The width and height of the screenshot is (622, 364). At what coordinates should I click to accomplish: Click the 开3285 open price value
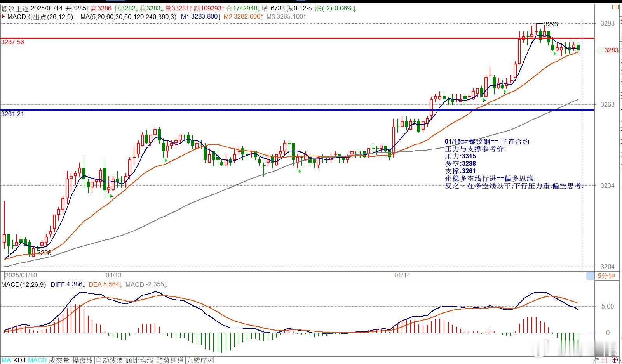[77, 8]
